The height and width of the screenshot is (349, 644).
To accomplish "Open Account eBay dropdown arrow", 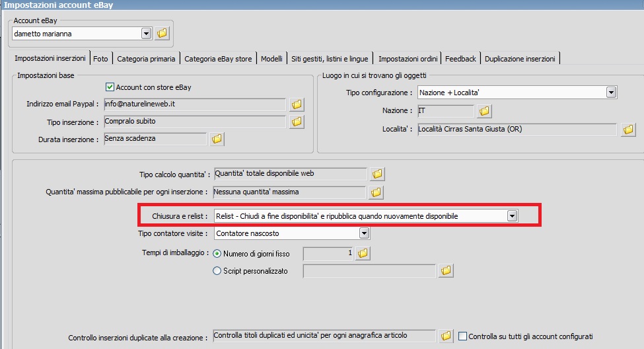I will (146, 33).
